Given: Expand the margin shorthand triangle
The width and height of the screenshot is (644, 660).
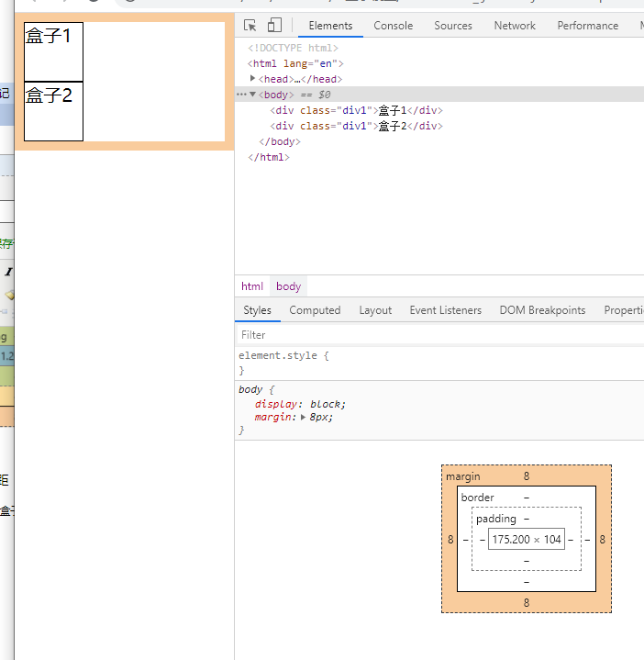Looking at the screenshot, I should click(303, 417).
